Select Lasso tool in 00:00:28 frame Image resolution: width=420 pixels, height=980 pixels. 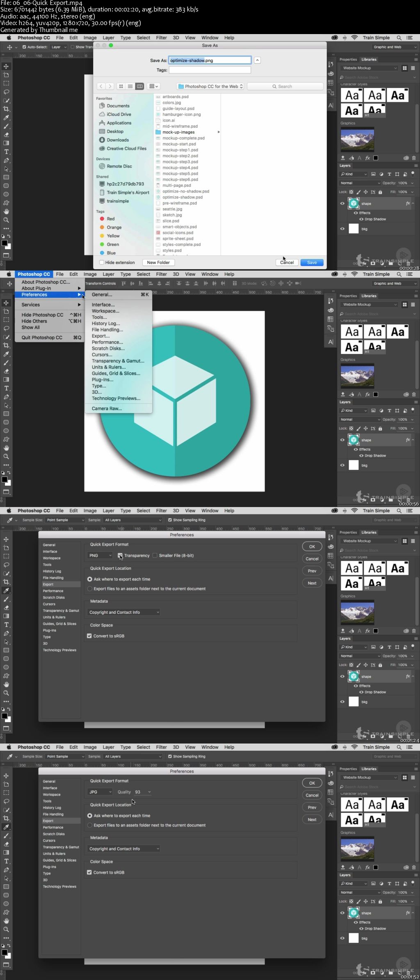pyautogui.click(x=6, y=92)
